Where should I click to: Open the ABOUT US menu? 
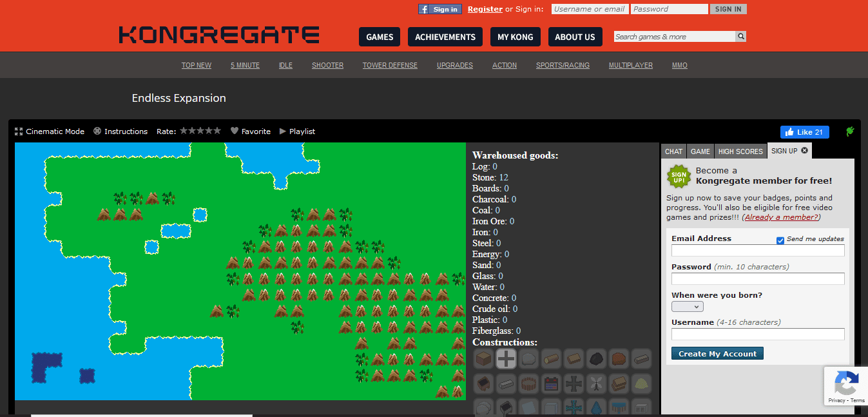point(575,37)
